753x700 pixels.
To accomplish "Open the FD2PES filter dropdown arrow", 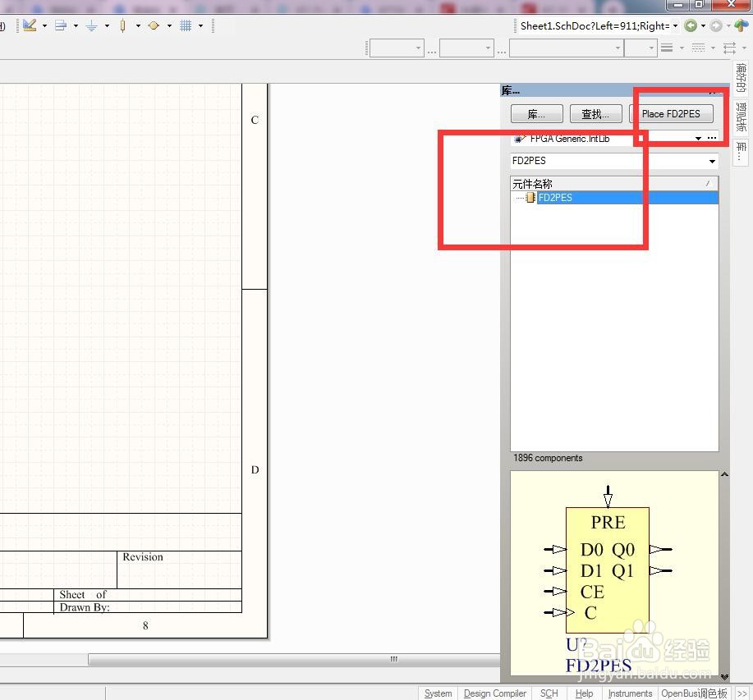I will click(712, 161).
